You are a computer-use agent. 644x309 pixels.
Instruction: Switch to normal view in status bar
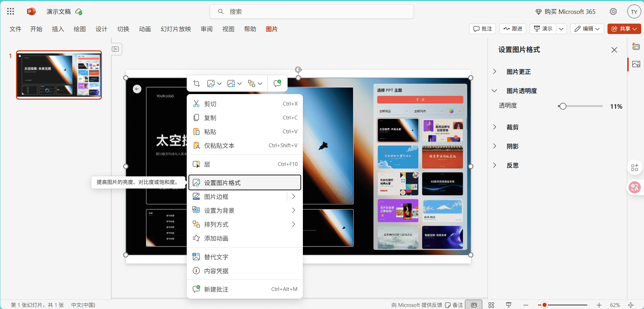(474, 305)
